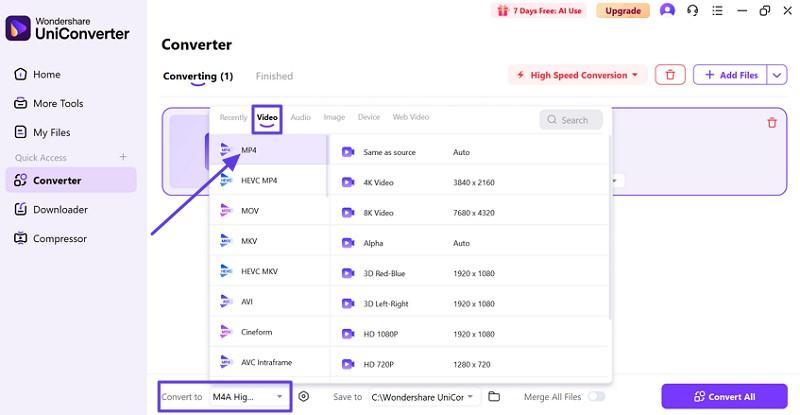Click the Wondershare UniConverter logo
Screen dimensions: 800x415
click(x=67, y=29)
